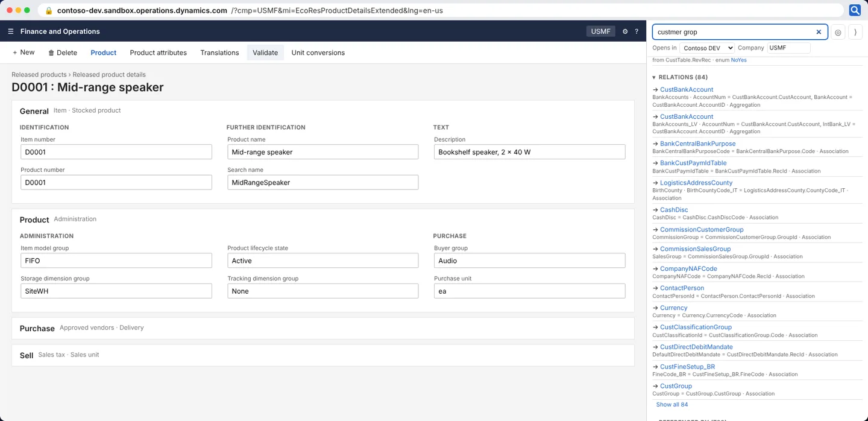Create a new record with New
The width and height of the screenshot is (868, 421).
[24, 52]
